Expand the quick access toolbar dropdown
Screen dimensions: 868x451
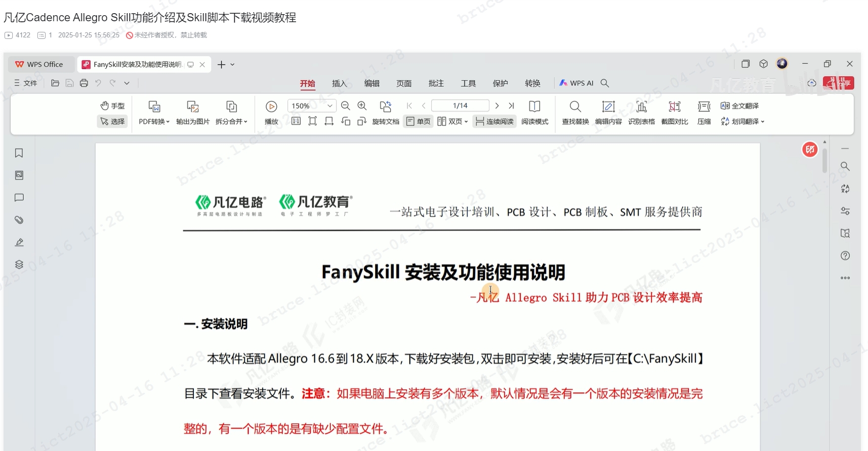coord(127,83)
